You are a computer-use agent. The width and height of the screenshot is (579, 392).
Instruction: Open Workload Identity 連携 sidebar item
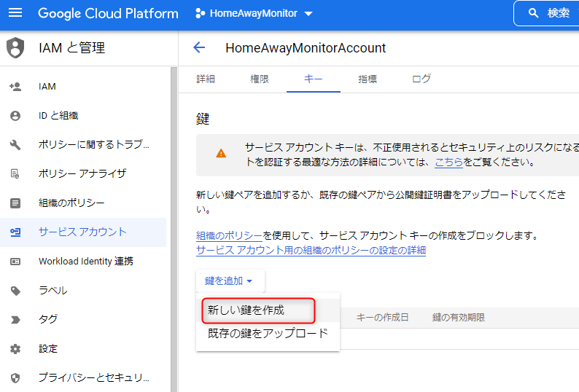tap(83, 262)
